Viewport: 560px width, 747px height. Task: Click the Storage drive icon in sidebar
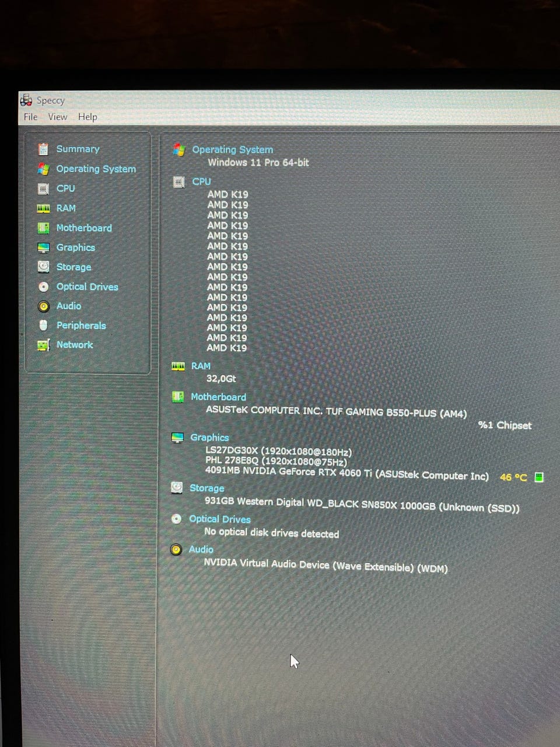43,267
